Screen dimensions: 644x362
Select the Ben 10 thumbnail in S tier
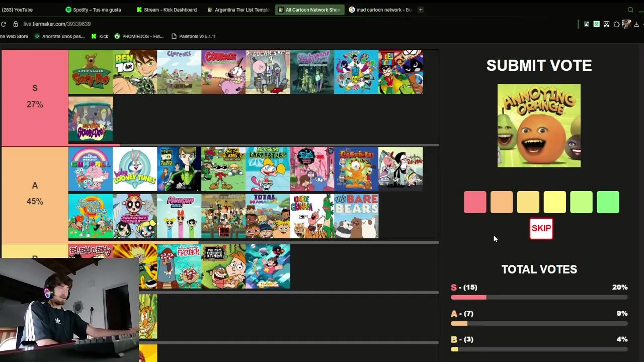click(x=135, y=72)
